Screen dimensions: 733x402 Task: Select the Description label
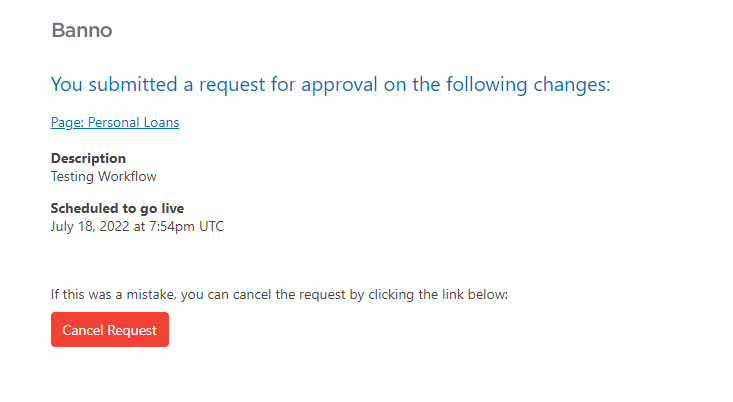pyautogui.click(x=88, y=158)
